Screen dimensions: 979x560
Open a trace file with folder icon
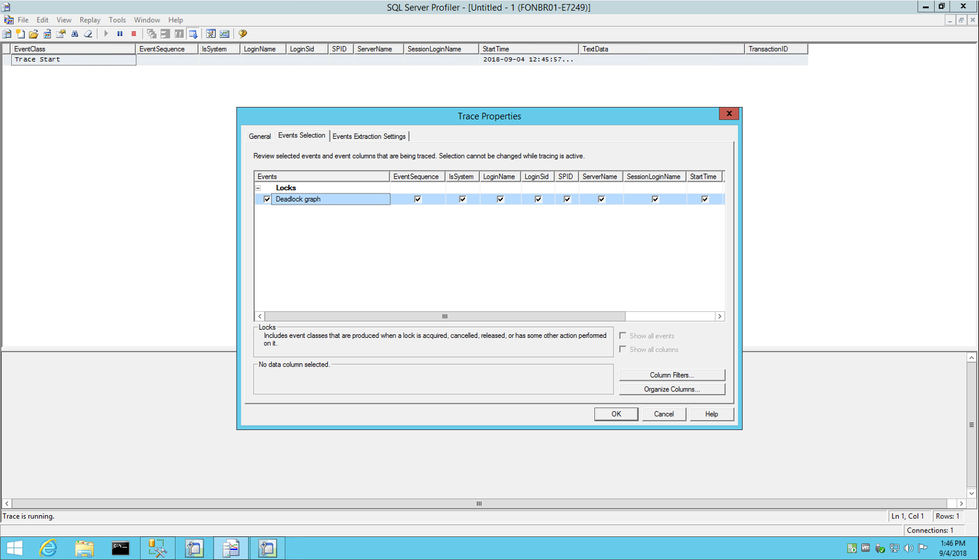34,34
